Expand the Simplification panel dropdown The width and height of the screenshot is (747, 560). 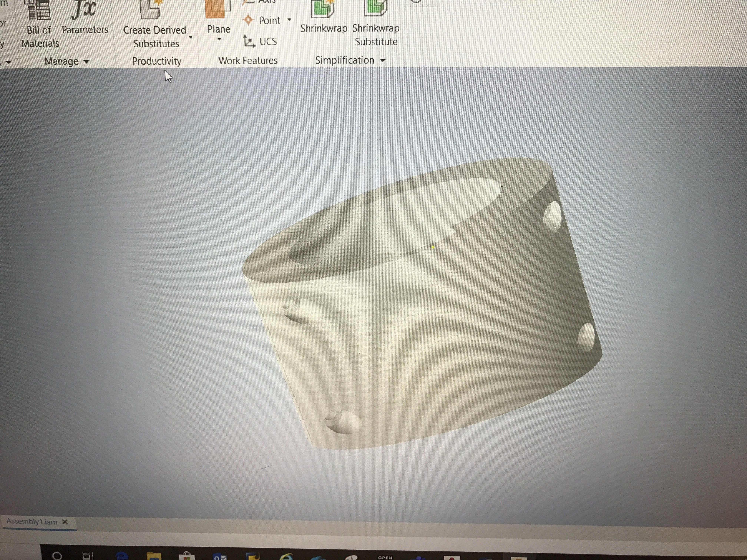[383, 60]
